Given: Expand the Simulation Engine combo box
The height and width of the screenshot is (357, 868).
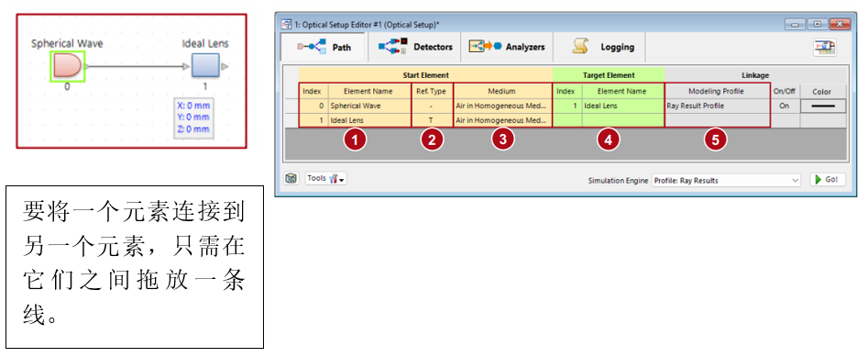Looking at the screenshot, I should point(726,180).
